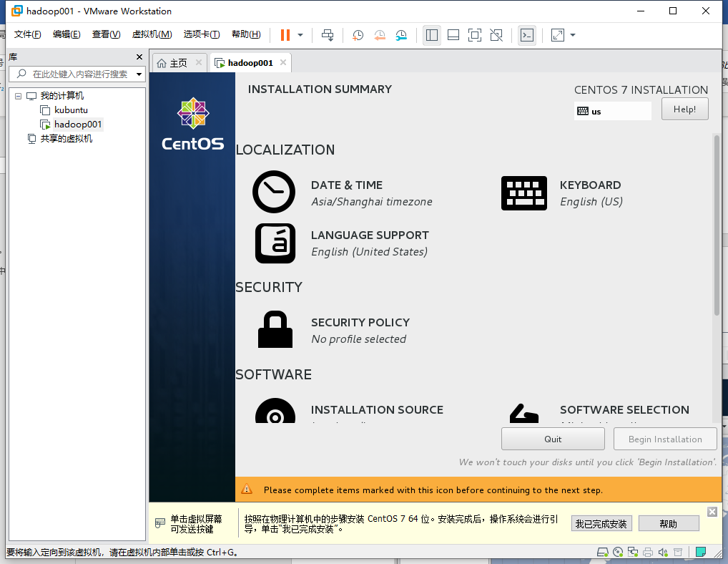Click the Quit button in installer
The height and width of the screenshot is (564, 728).
tap(553, 439)
